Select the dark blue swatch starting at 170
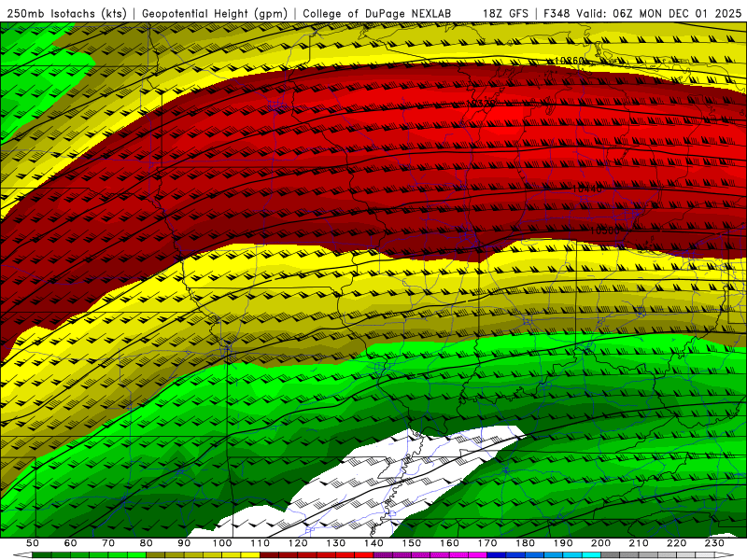 [497, 554]
